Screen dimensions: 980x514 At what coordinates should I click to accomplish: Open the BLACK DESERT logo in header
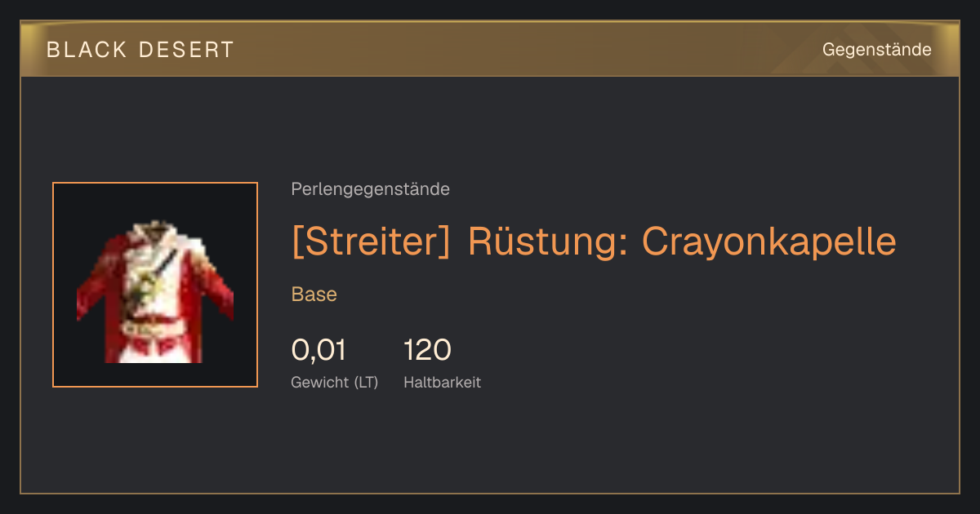coord(140,50)
